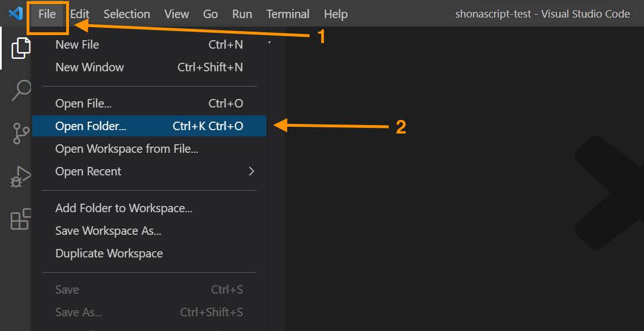Open the Help menu
This screenshot has height=331, width=644.
[336, 14]
